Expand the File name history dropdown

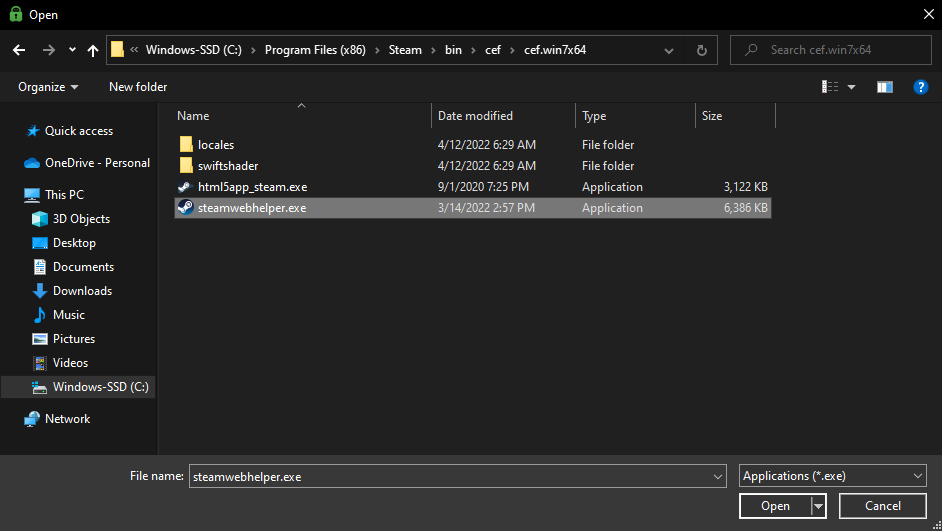pyautogui.click(x=717, y=477)
